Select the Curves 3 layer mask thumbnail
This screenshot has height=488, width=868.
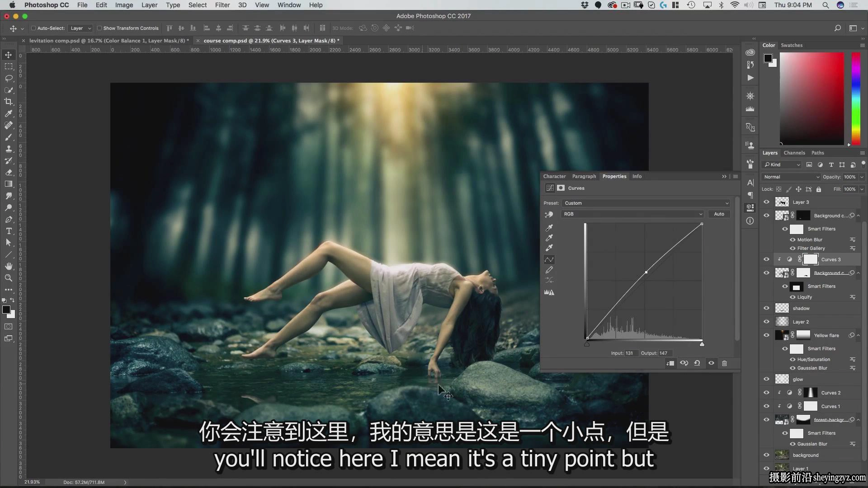810,259
